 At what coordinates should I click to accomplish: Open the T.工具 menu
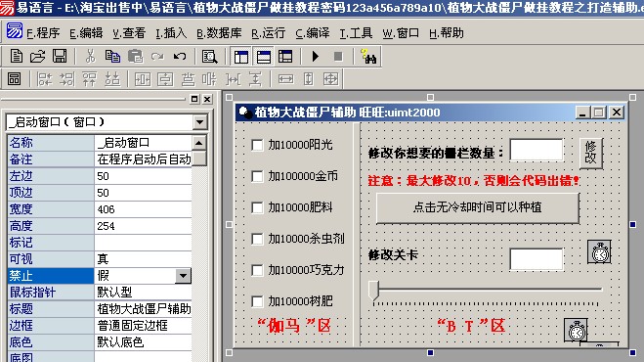pos(356,33)
